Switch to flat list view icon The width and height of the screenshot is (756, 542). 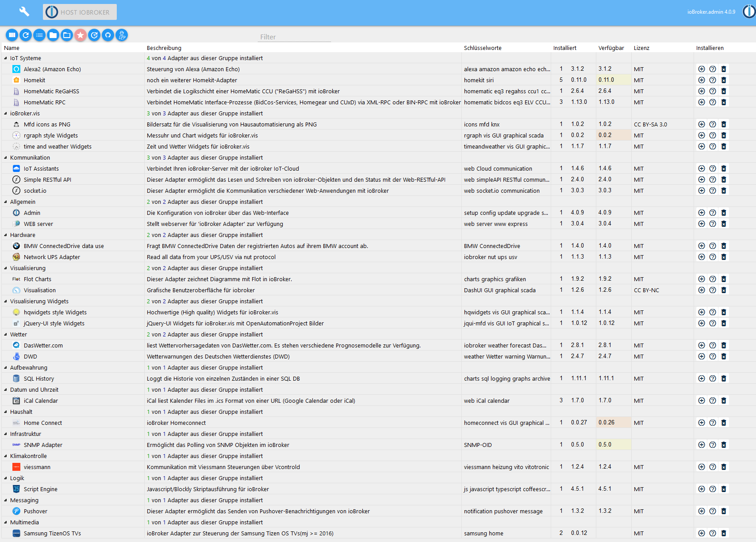tap(39, 35)
